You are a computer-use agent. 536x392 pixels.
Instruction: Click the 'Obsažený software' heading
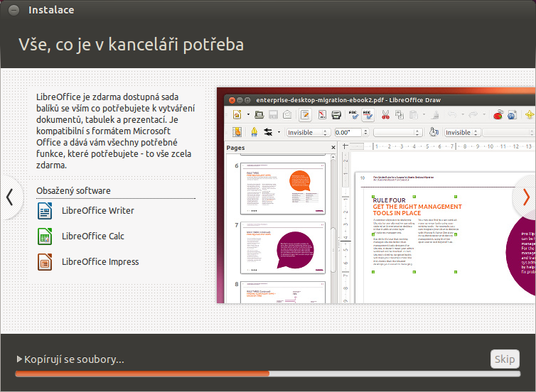[x=73, y=190]
